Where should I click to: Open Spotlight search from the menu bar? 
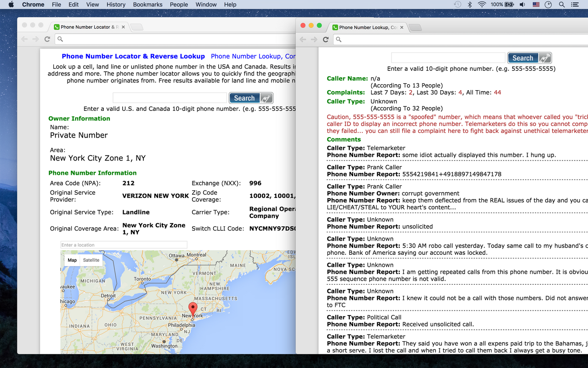(561, 5)
